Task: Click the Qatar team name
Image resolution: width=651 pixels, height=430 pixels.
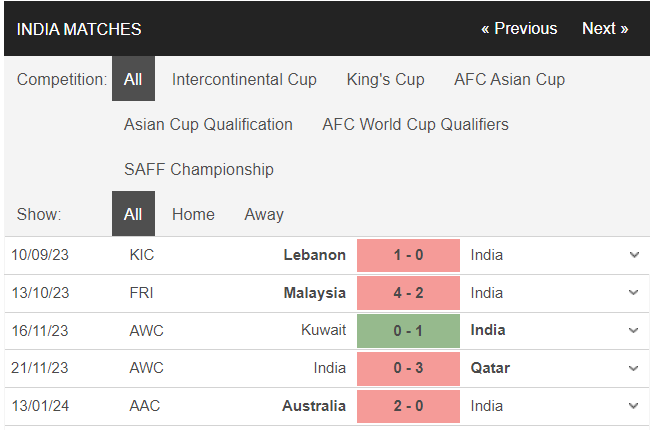Action: pyautogui.click(x=490, y=368)
